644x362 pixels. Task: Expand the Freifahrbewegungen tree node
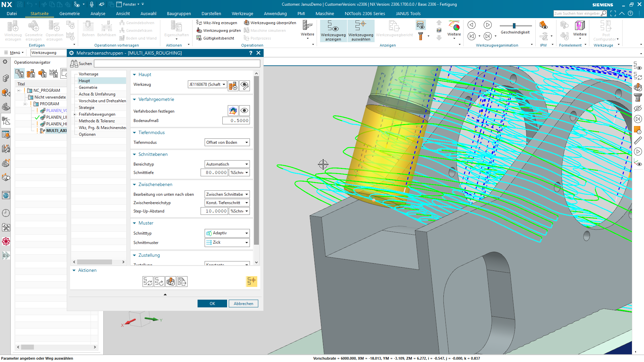point(75,114)
